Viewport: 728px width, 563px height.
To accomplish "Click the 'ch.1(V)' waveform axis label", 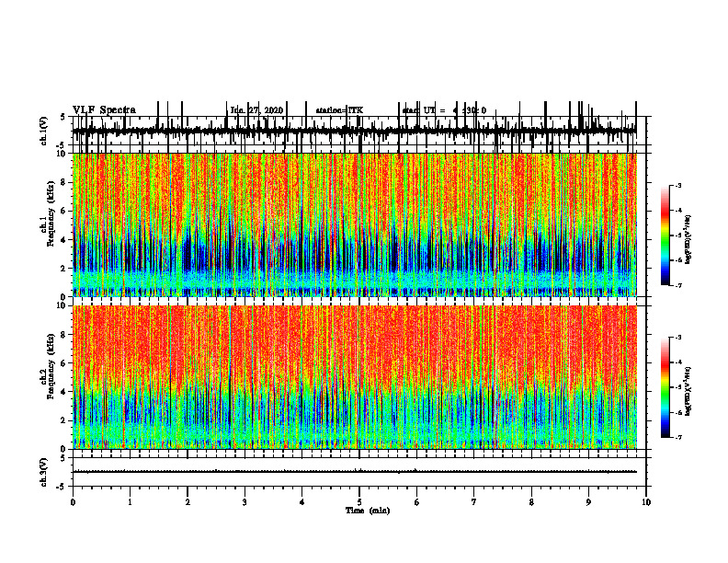I will tap(44, 131).
